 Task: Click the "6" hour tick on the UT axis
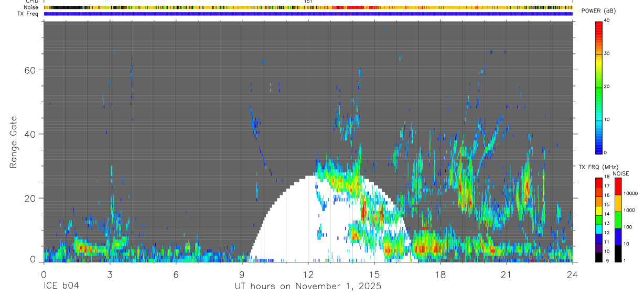click(x=176, y=274)
